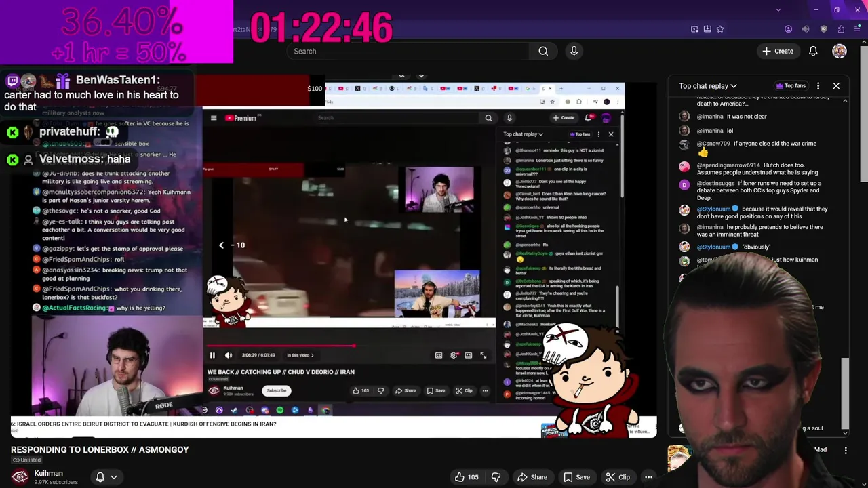The width and height of the screenshot is (868, 488).
Task: Seek the inner video red progress bar
Action: 349,346
